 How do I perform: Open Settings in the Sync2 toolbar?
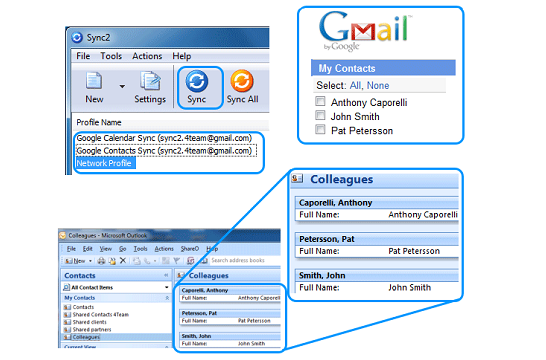point(150,88)
